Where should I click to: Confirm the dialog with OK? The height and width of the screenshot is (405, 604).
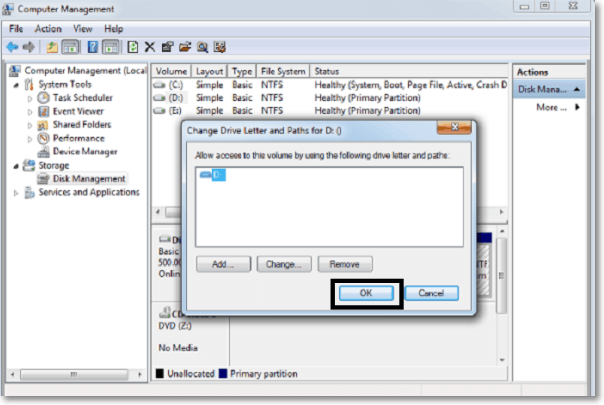click(366, 293)
